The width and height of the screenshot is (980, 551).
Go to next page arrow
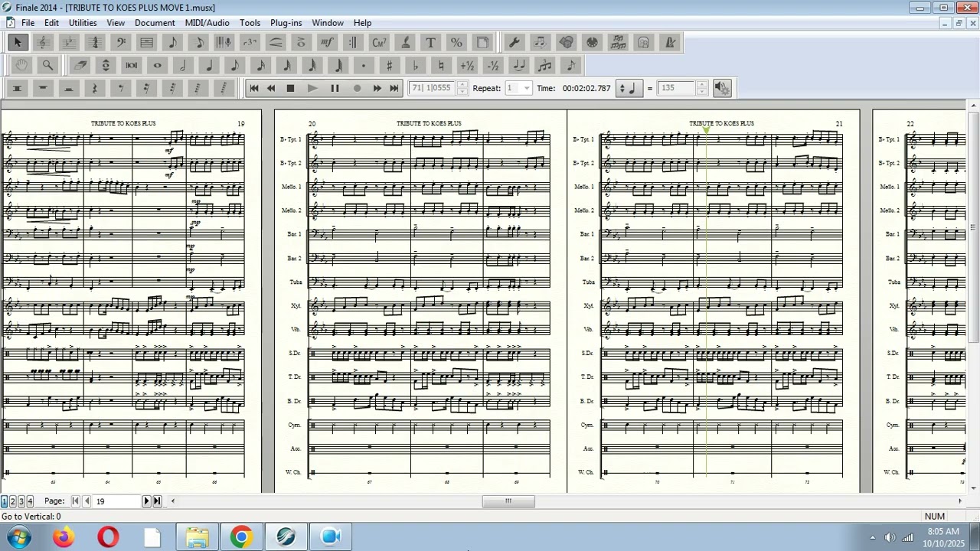146,501
